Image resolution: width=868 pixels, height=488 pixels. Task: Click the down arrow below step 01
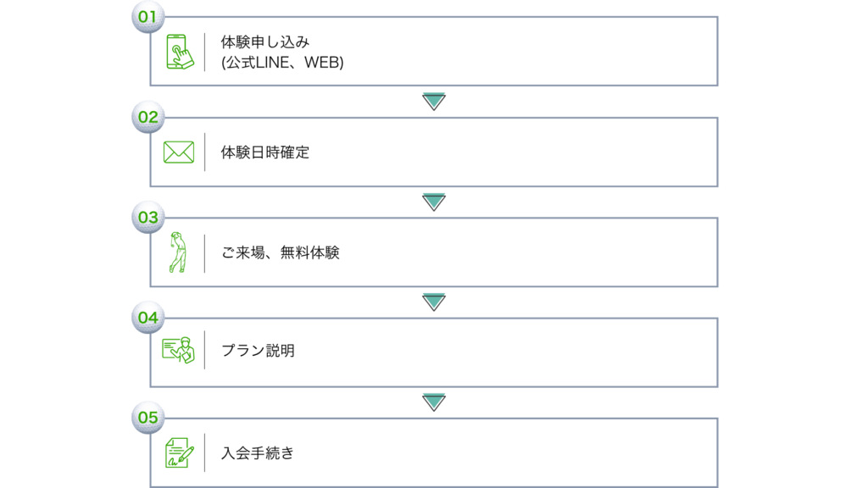[434, 102]
